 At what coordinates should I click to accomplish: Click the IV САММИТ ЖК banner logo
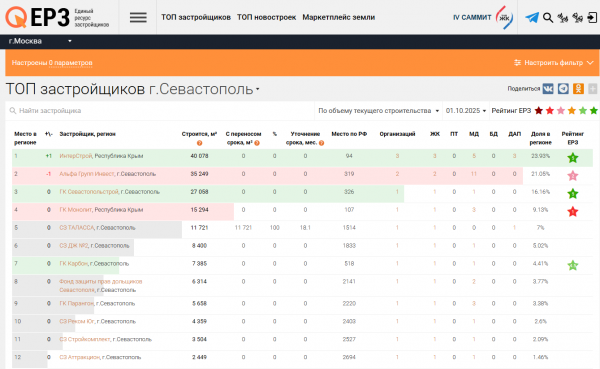(483, 18)
